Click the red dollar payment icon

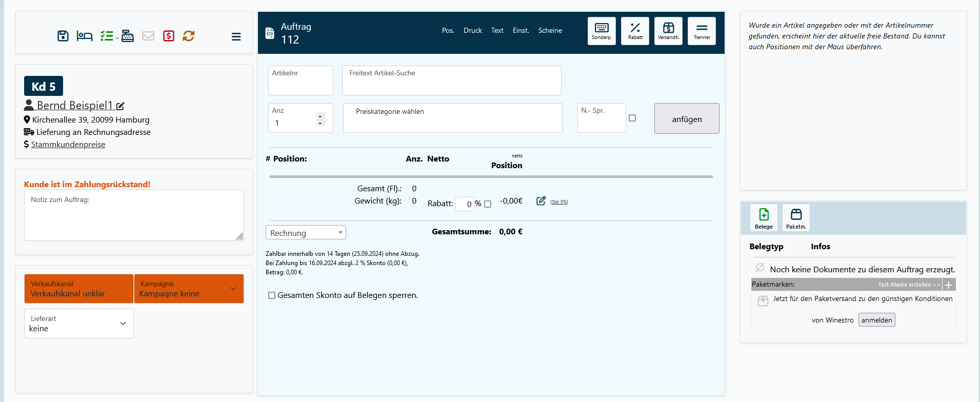click(x=169, y=36)
